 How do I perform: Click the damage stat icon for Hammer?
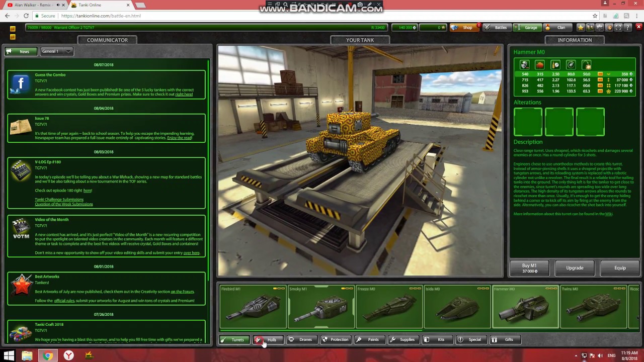click(x=524, y=65)
